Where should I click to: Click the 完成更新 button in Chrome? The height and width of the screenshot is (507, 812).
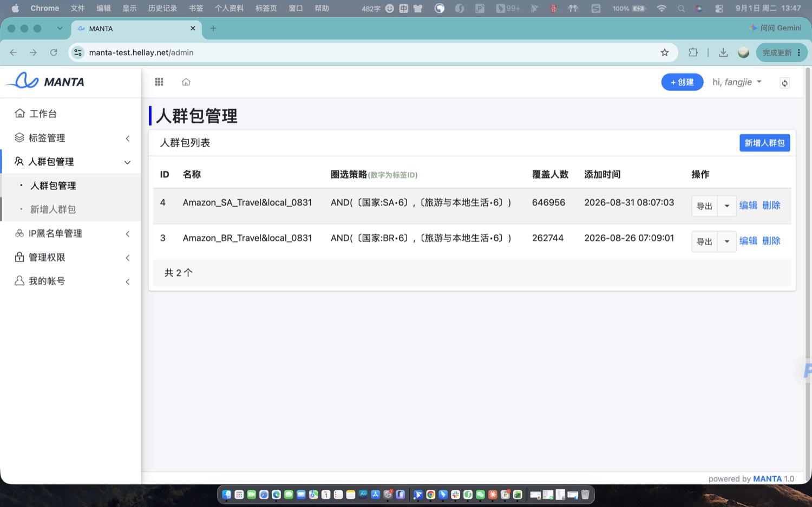(782, 52)
